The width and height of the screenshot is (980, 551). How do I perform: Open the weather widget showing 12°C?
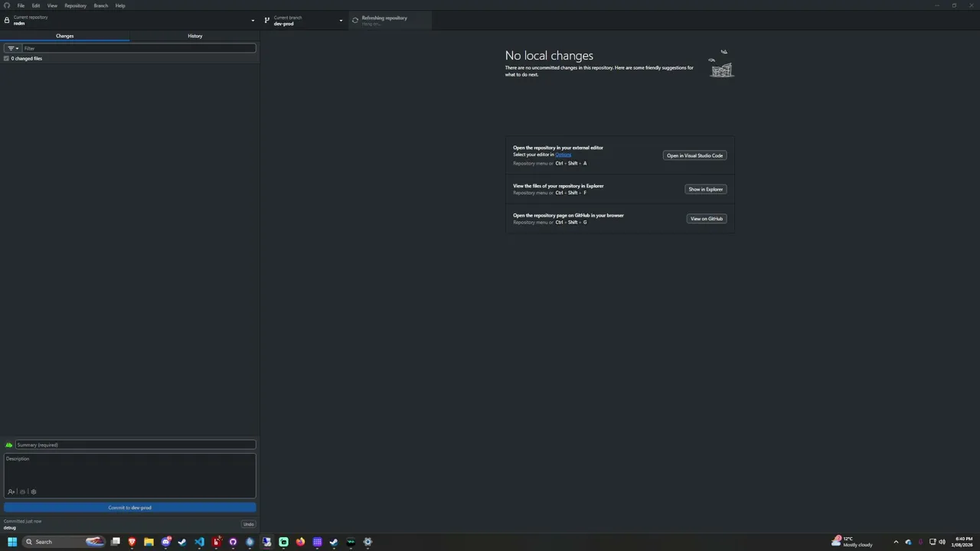coord(852,542)
